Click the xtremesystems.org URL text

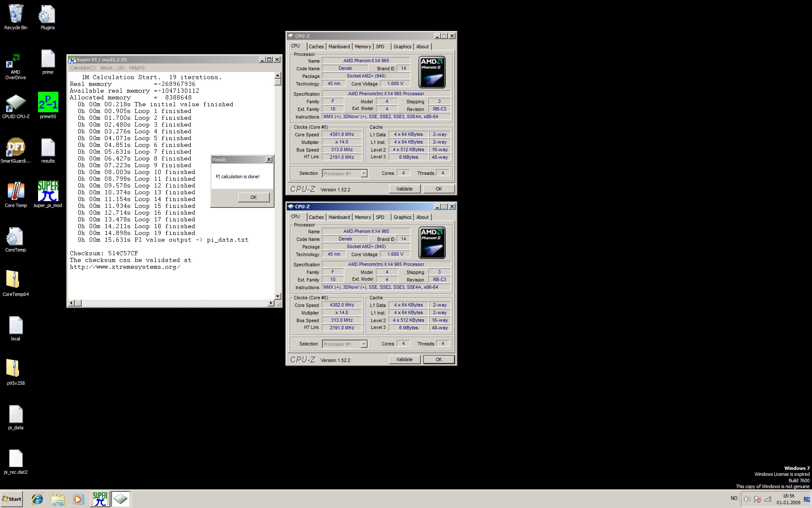[125, 267]
